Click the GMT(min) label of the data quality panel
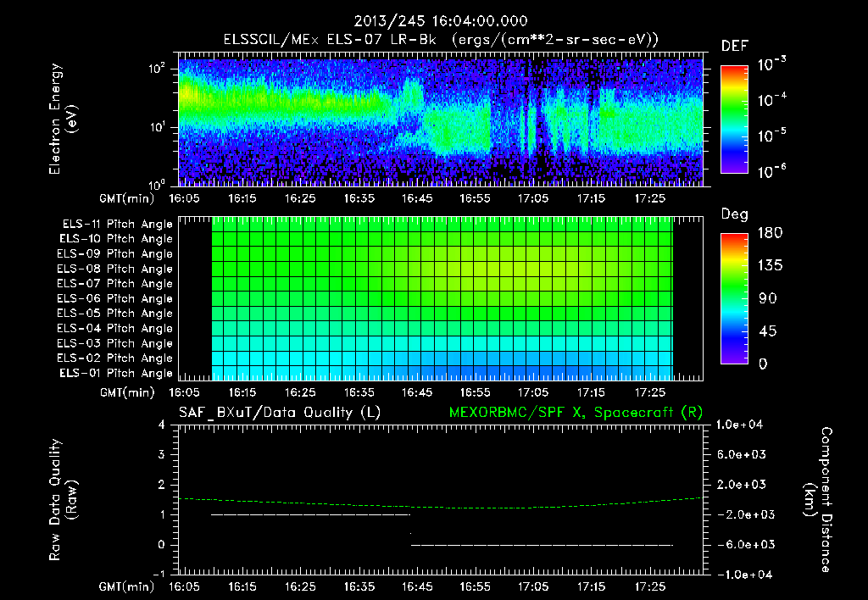 [x=127, y=586]
